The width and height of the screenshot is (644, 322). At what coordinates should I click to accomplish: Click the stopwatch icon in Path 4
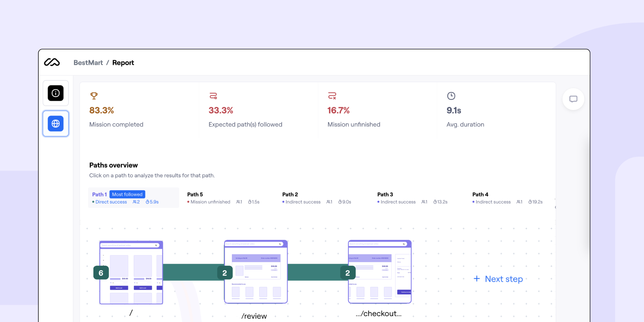pyautogui.click(x=530, y=202)
